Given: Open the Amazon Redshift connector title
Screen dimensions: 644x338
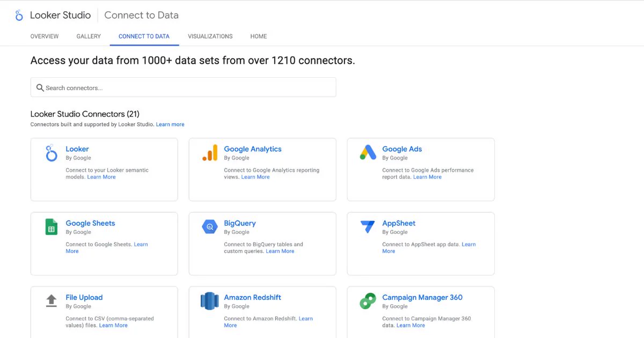Looking at the screenshot, I should (253, 297).
